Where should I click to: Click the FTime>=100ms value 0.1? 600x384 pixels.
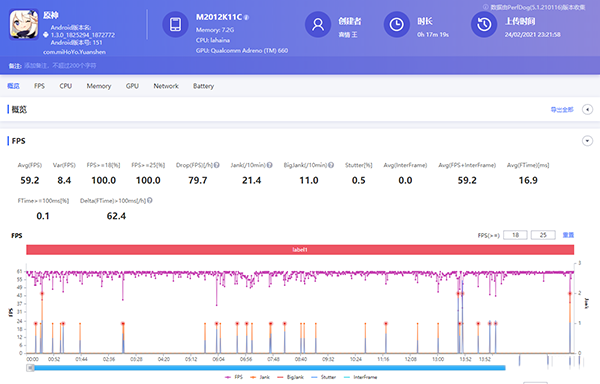point(43,216)
